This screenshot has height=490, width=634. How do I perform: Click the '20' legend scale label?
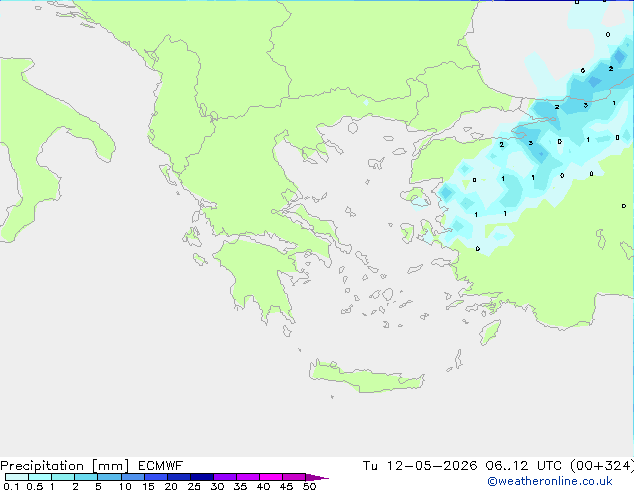pos(171,486)
